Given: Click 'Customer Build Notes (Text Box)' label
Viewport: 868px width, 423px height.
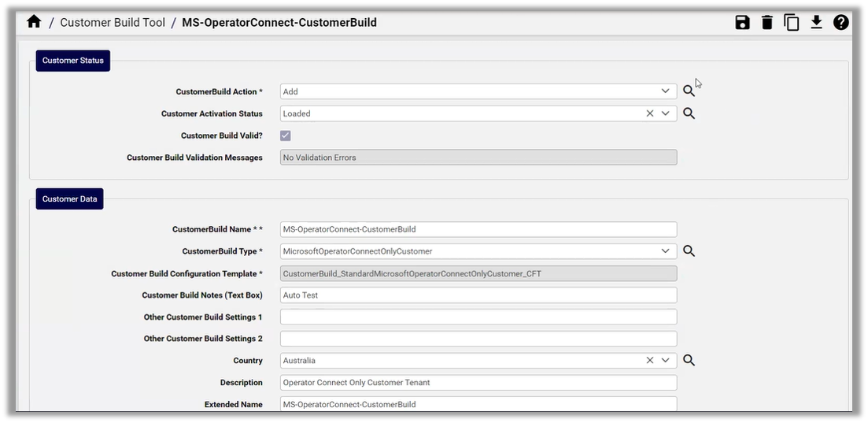Looking at the screenshot, I should click(202, 295).
